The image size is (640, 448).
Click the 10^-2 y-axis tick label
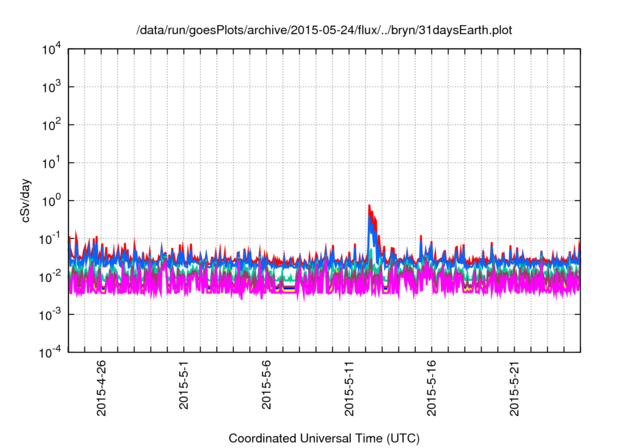pyautogui.click(x=50, y=276)
